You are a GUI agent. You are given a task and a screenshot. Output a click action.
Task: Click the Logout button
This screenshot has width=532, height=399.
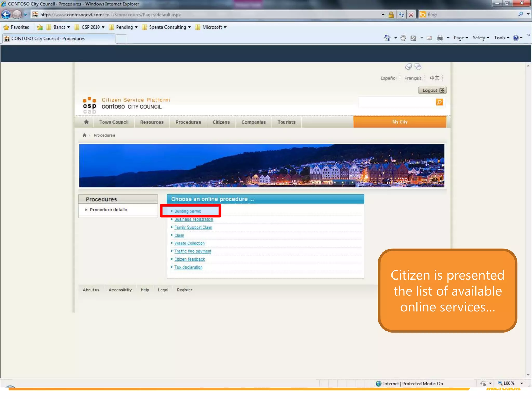coord(433,90)
